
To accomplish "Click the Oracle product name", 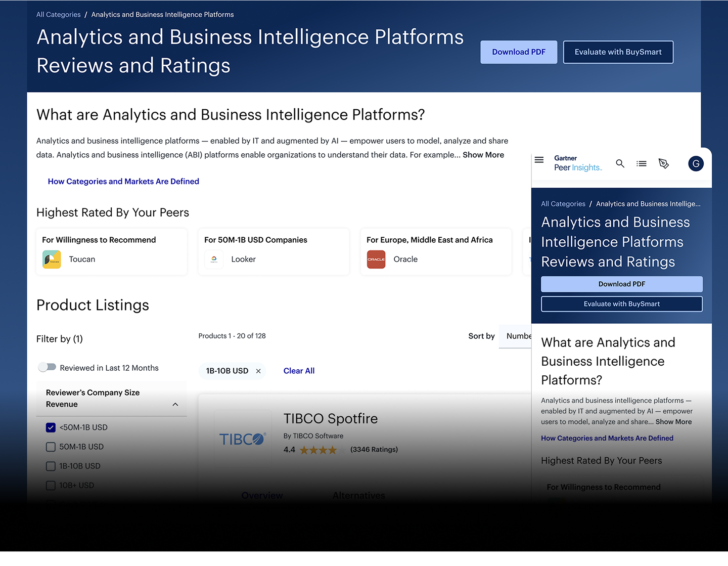I will coord(405,259).
